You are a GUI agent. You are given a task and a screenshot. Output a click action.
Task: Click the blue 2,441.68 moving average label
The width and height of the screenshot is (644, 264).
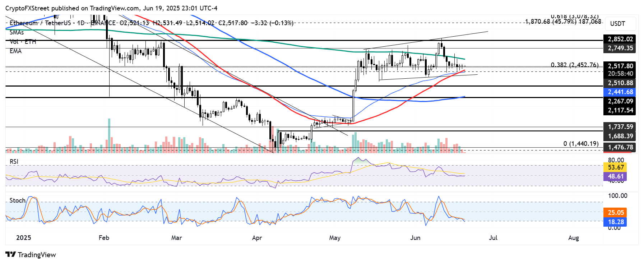click(x=620, y=92)
